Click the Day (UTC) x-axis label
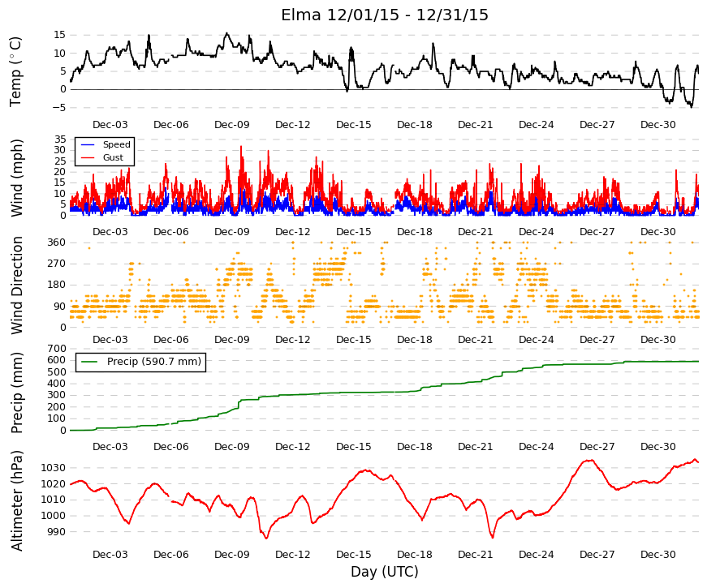 click(x=385, y=572)
